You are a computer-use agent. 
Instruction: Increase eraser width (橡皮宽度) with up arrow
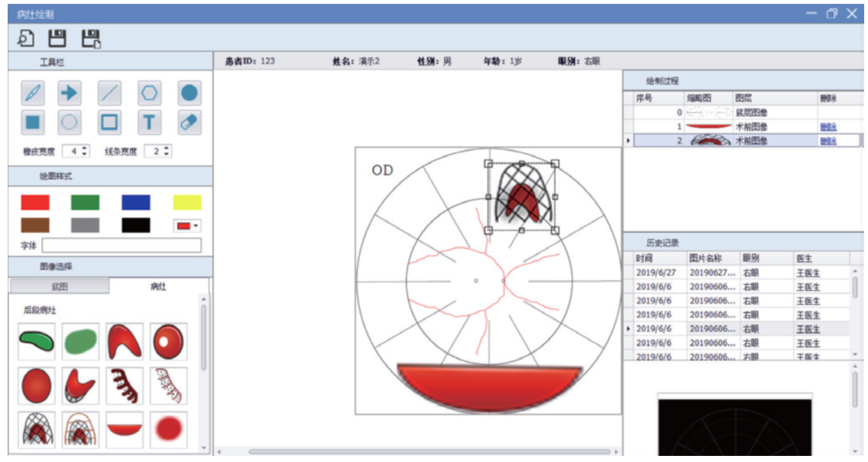85,148
